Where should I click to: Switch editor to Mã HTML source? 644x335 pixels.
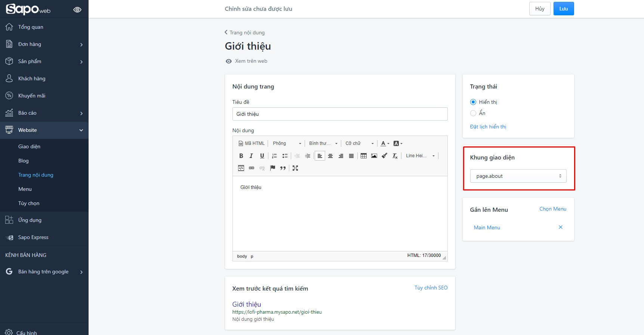(x=252, y=143)
